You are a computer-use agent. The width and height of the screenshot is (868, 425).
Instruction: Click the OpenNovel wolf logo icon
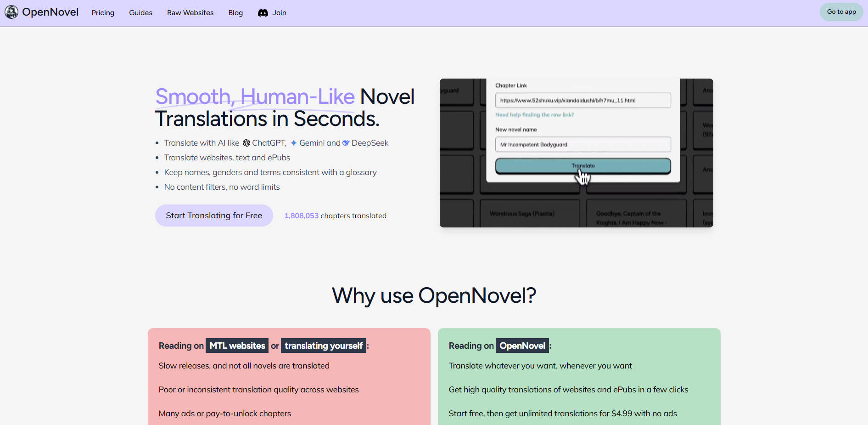tap(11, 12)
